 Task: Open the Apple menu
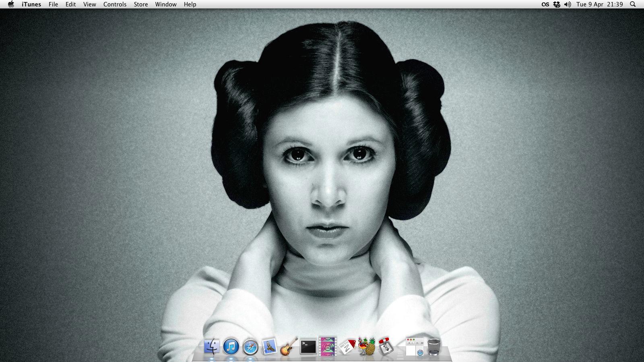(x=11, y=4)
